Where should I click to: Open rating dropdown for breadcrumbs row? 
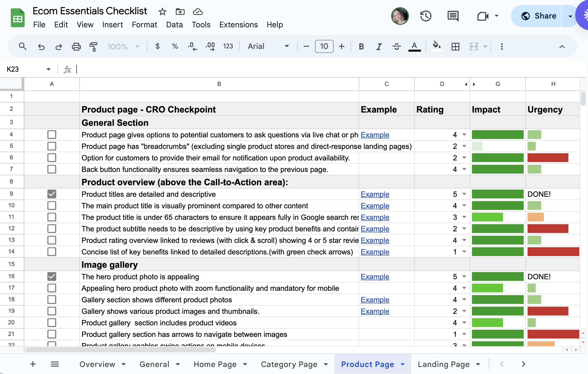tap(464, 146)
